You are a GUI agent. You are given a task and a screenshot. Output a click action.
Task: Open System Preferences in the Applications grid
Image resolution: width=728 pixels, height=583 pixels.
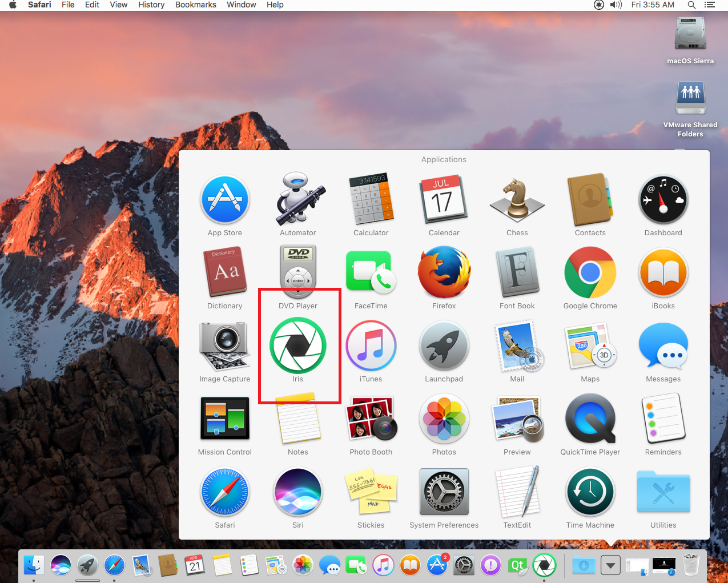[444, 492]
